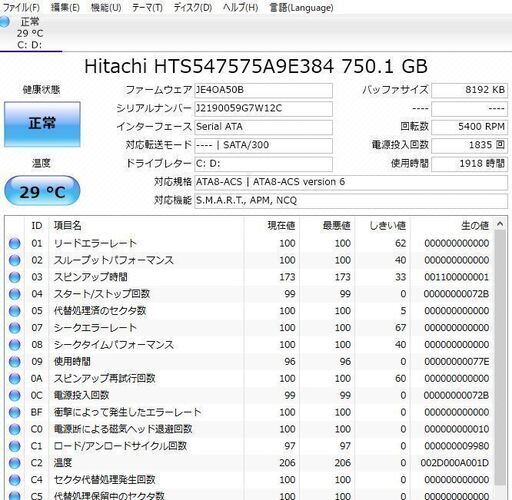
Task: Click the S.M.A.R.T., APM, NCQ features field
Action: pyautogui.click(x=351, y=201)
